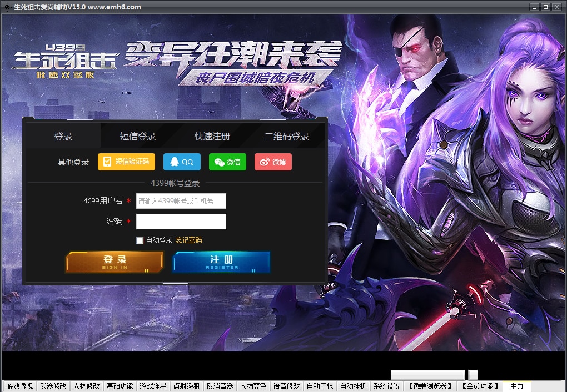Image resolution: width=567 pixels, height=392 pixels.
Task: Select the 人物修改 tab
Action: click(x=86, y=386)
